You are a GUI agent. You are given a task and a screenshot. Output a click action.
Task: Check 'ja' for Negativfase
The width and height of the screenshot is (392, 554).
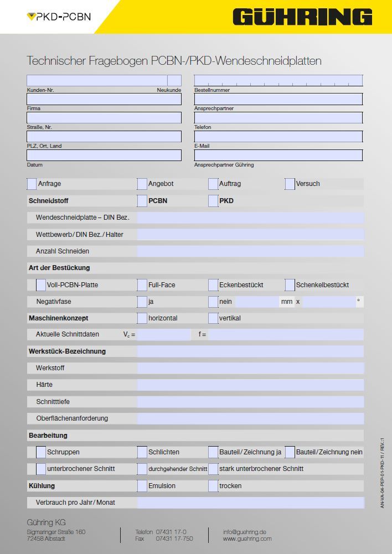(142, 302)
